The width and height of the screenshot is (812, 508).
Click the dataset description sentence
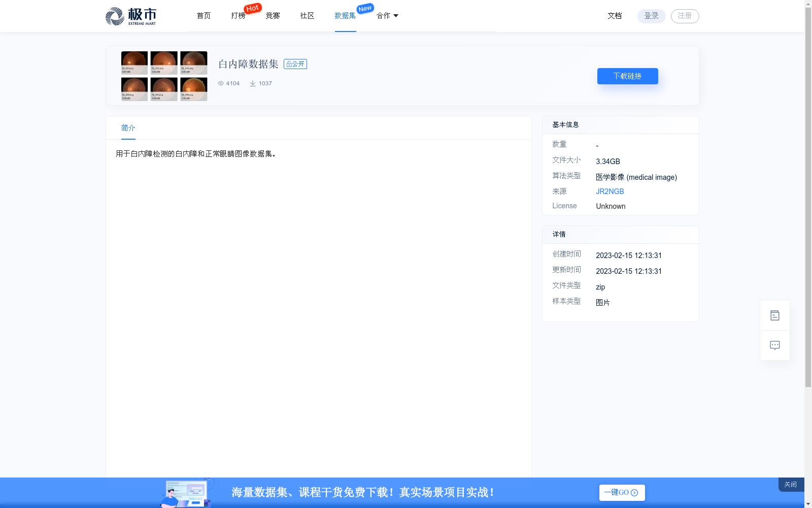196,154
